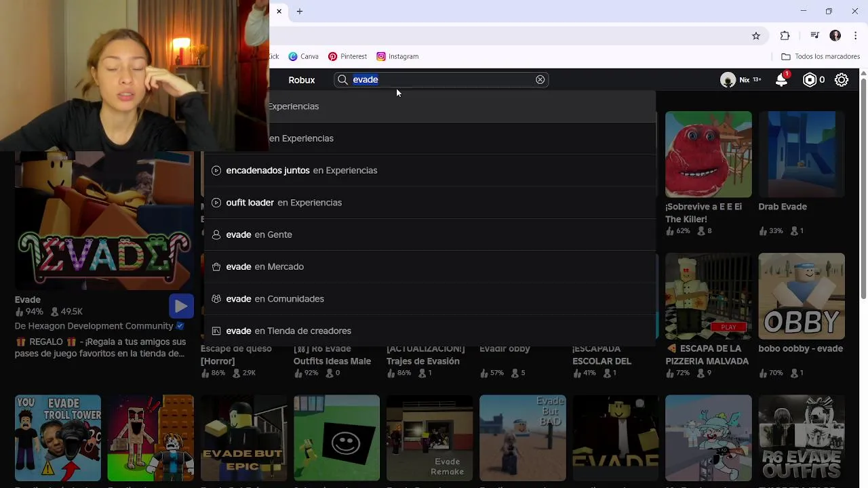Search evade en Comunidades
Screen dimensions: 868x488
pos(429,299)
